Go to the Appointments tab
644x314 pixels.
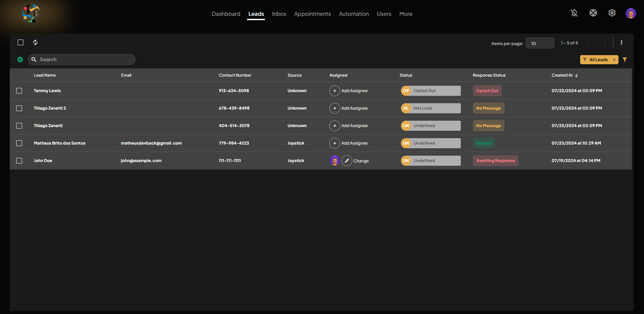[x=312, y=14]
